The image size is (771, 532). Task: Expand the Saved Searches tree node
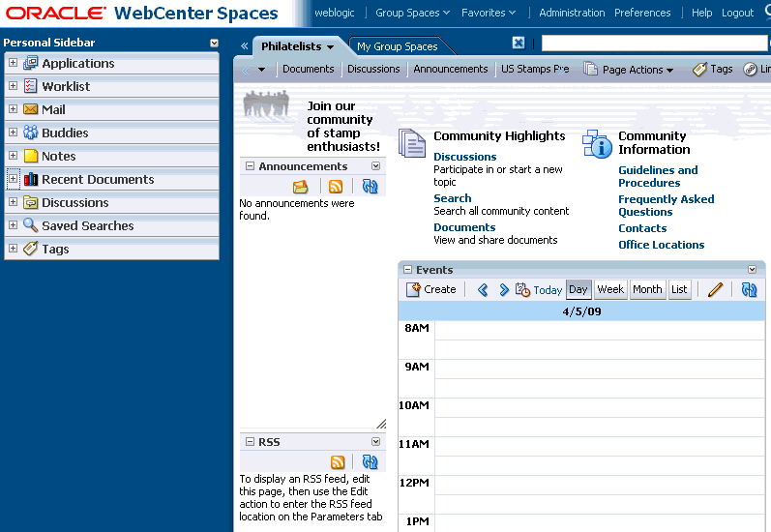tap(14, 224)
